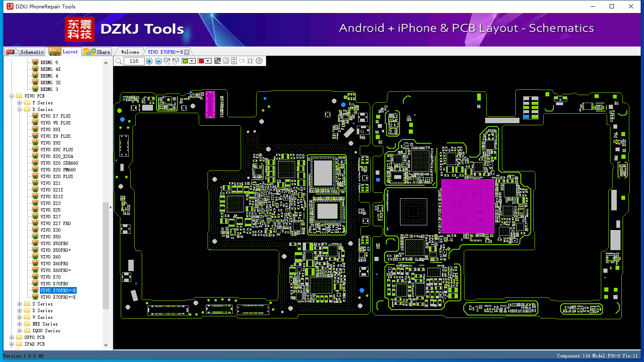Expand the Z Series folder

click(20, 310)
